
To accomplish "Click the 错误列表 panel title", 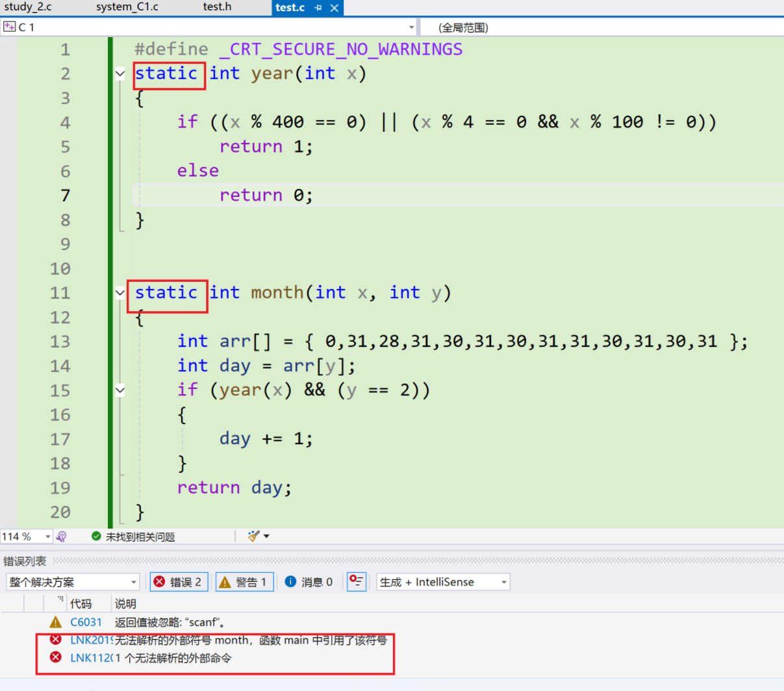I will pyautogui.click(x=25, y=561).
